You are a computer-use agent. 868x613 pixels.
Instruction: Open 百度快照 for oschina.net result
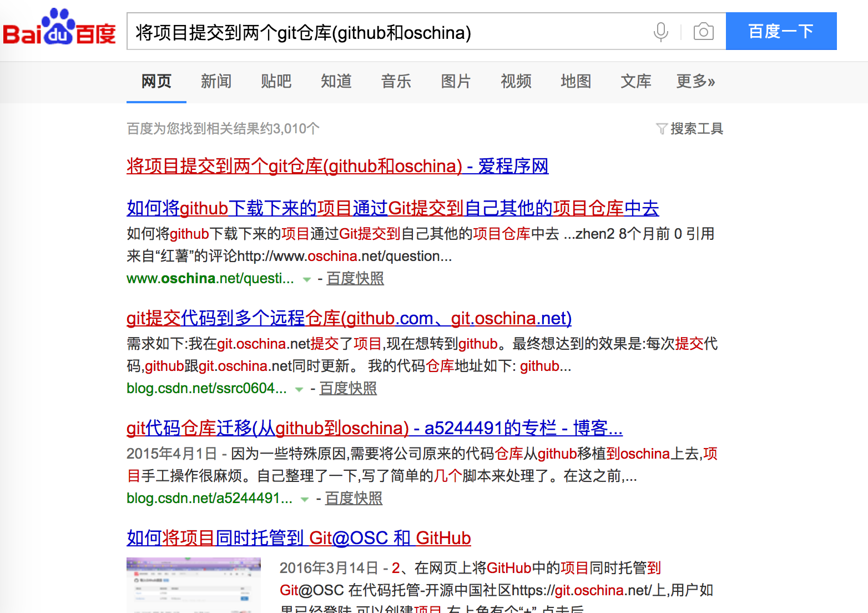[355, 278]
